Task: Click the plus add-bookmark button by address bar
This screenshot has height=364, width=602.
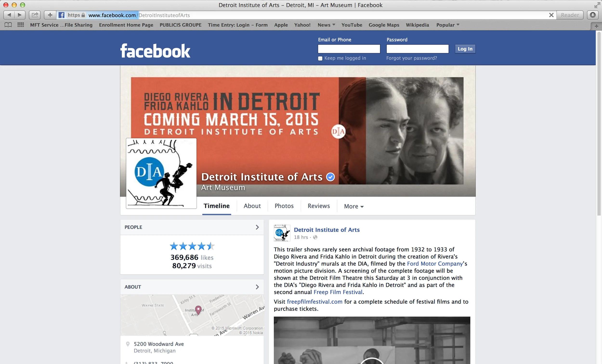Action: coord(50,15)
